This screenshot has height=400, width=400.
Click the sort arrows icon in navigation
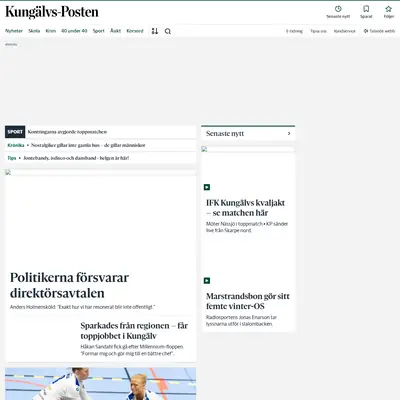coord(155,31)
